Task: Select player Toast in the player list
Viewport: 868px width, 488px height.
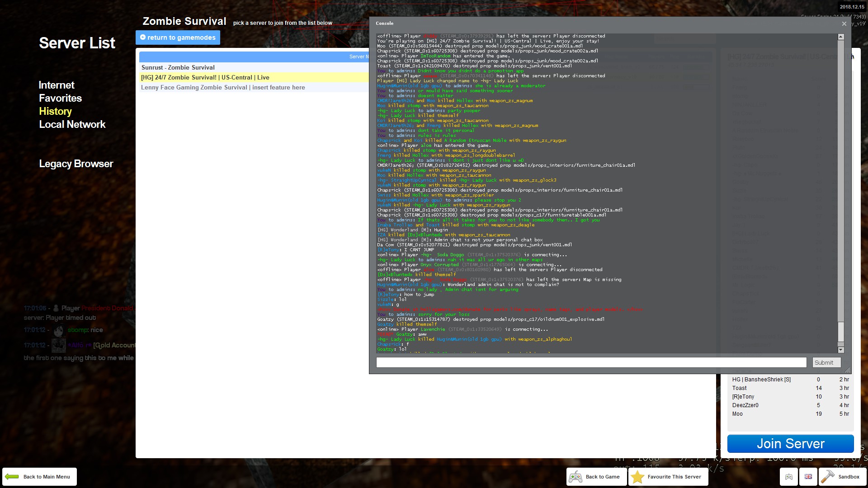Action: pos(790,388)
